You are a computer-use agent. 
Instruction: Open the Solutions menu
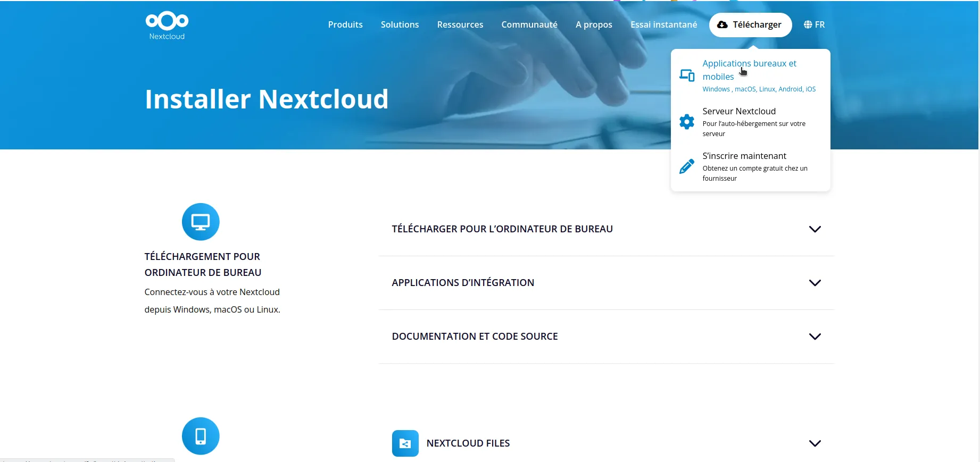tap(400, 24)
